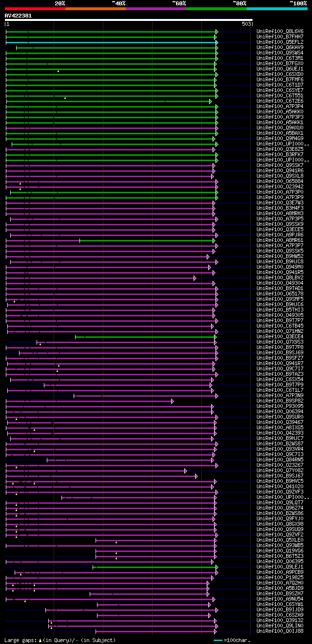Open the UniRef100_Q9SSK7 hit label
Viewport: 312px width, 644px height.
280,166
